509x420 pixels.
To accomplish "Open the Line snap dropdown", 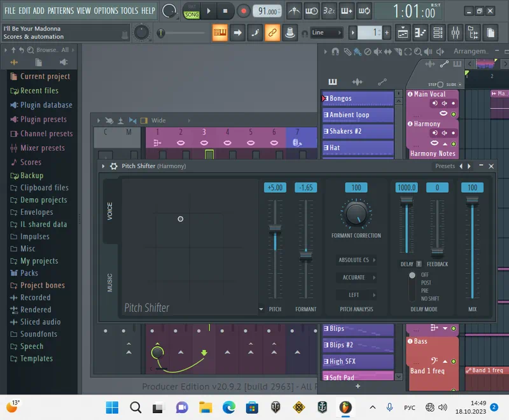I will [x=326, y=32].
